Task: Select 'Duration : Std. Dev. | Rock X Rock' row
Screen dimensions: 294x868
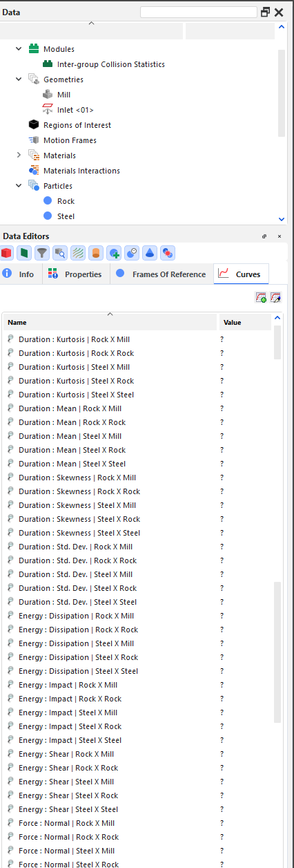Action: point(138,560)
